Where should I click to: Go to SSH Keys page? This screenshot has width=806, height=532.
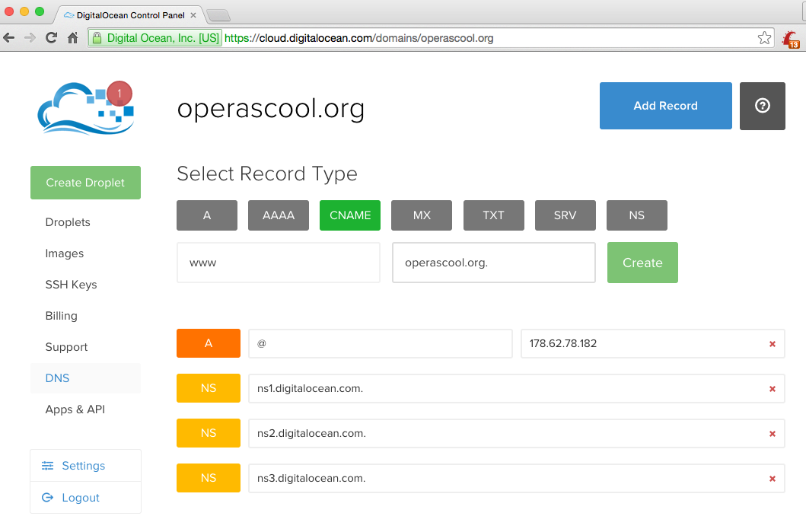[71, 285]
